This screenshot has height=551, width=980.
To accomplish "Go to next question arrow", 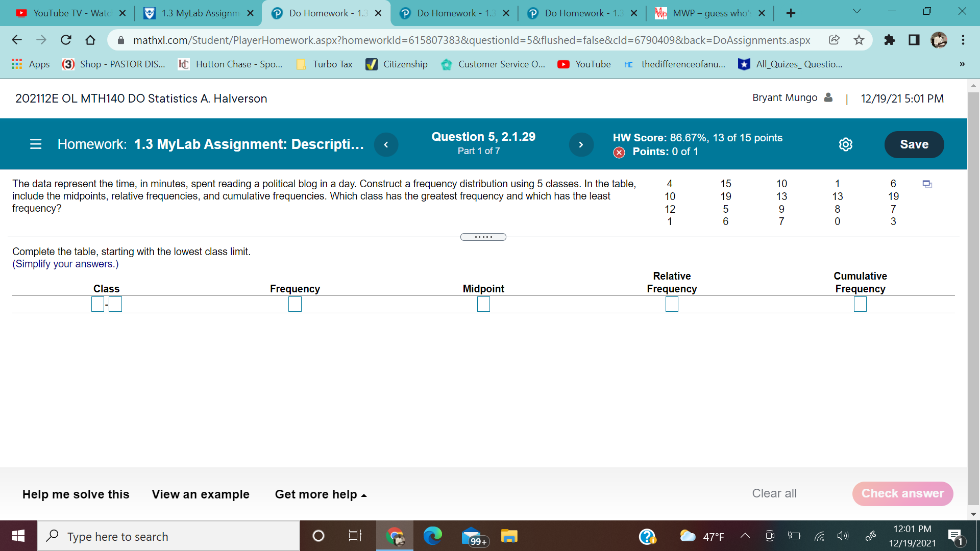I will tap(581, 144).
